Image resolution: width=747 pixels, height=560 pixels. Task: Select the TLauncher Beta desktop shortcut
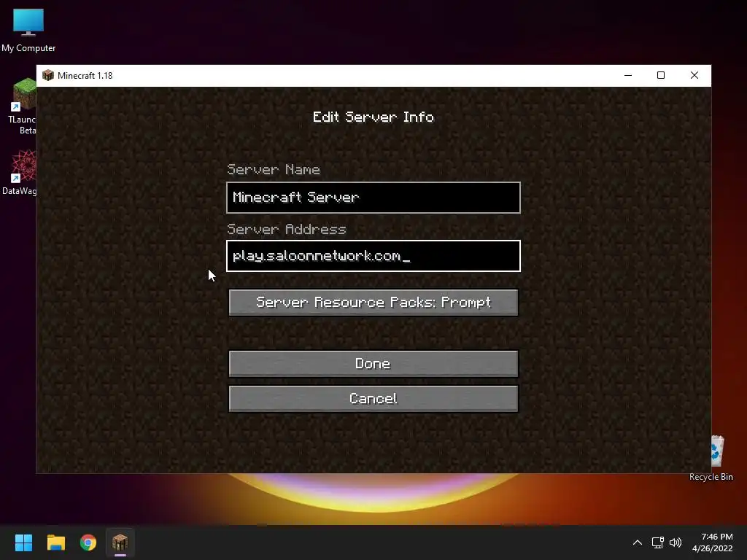23,106
